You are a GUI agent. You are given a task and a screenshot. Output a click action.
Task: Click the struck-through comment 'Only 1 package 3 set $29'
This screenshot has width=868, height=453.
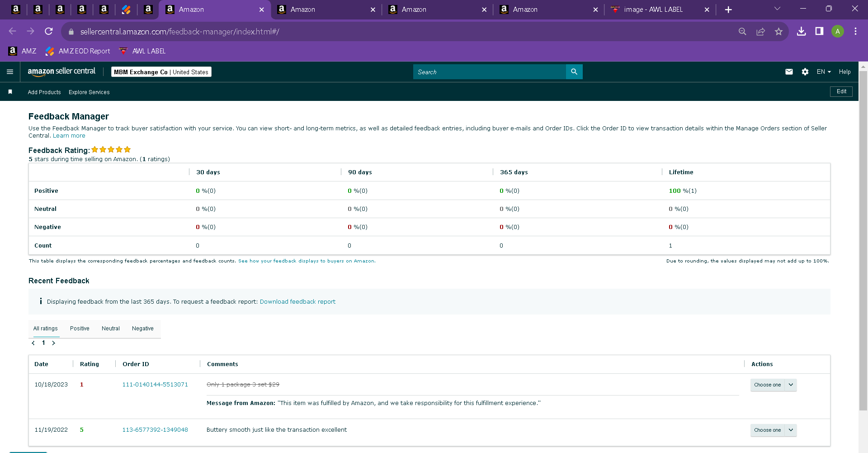click(243, 385)
